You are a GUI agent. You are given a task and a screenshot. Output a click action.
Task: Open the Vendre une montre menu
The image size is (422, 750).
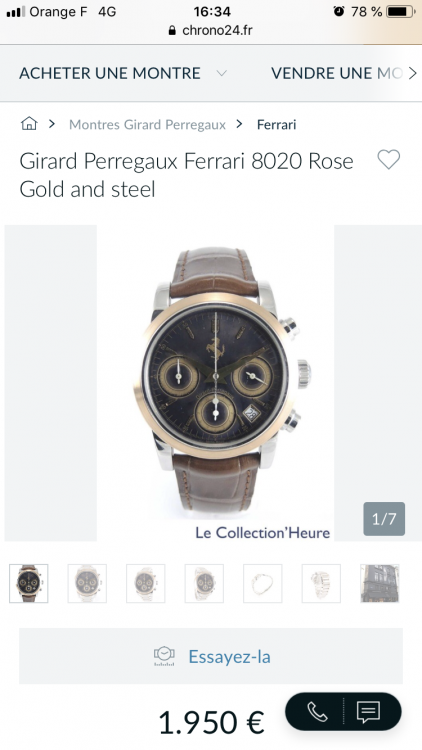[337, 73]
